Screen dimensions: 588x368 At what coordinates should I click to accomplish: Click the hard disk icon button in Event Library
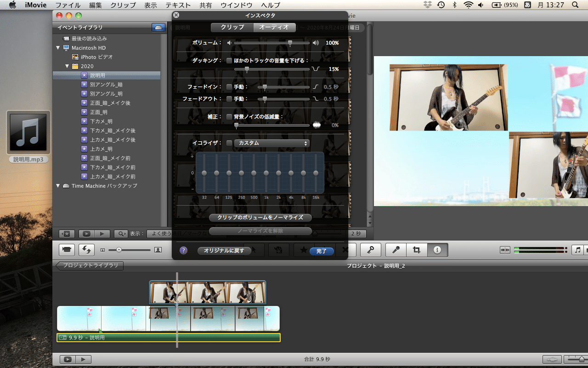[158, 28]
